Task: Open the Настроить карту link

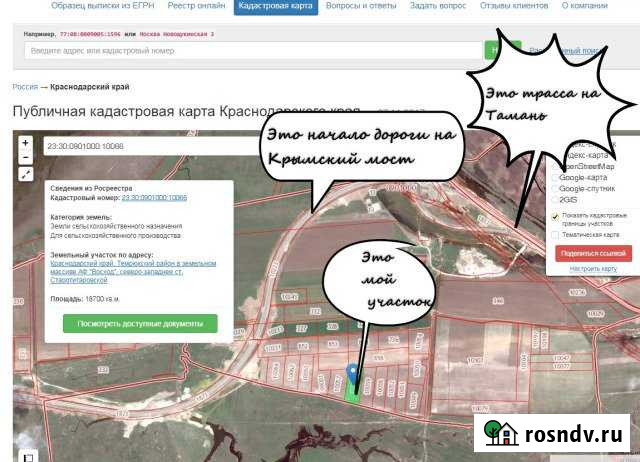Action: [593, 269]
